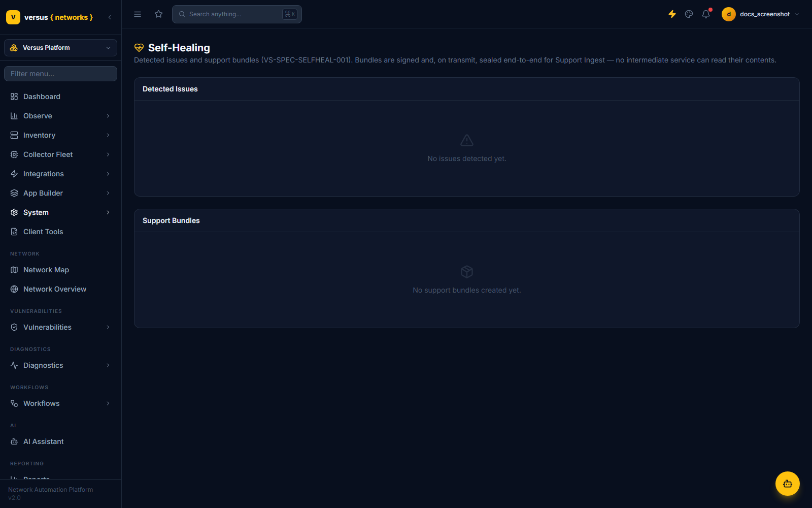Click the System gear icon
This screenshot has height=508, width=812.
14,212
